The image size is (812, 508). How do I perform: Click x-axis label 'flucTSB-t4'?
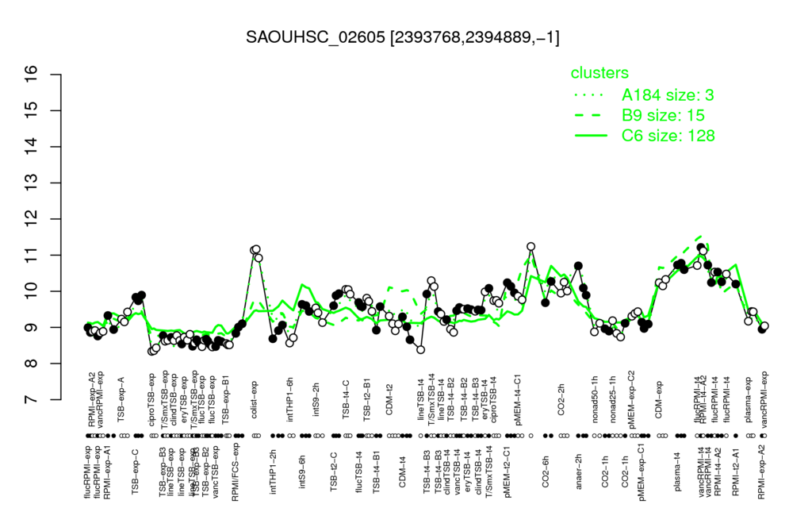359,471
